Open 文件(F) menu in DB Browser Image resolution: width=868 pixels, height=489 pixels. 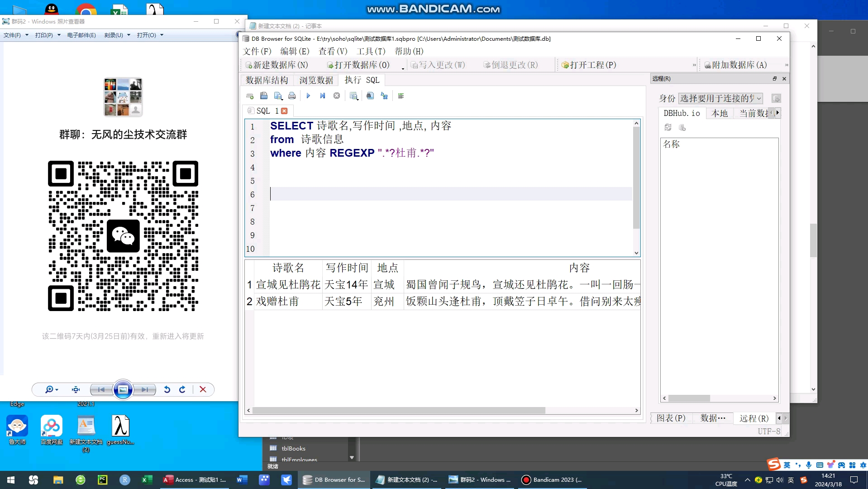(257, 52)
